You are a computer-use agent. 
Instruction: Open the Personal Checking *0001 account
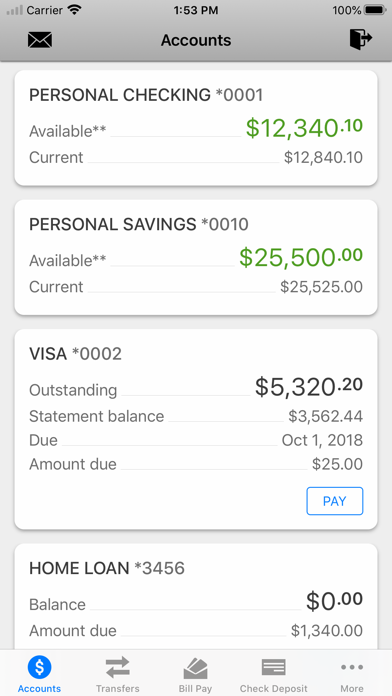tap(196, 128)
